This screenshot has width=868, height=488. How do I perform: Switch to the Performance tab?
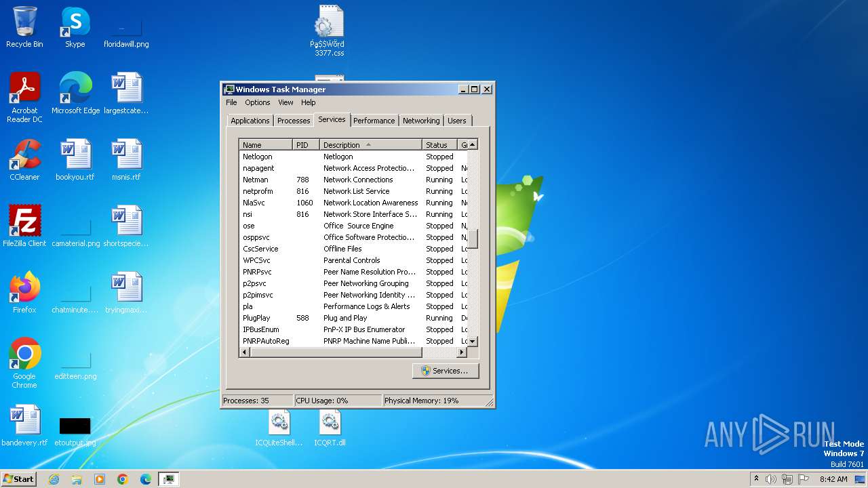(x=374, y=121)
